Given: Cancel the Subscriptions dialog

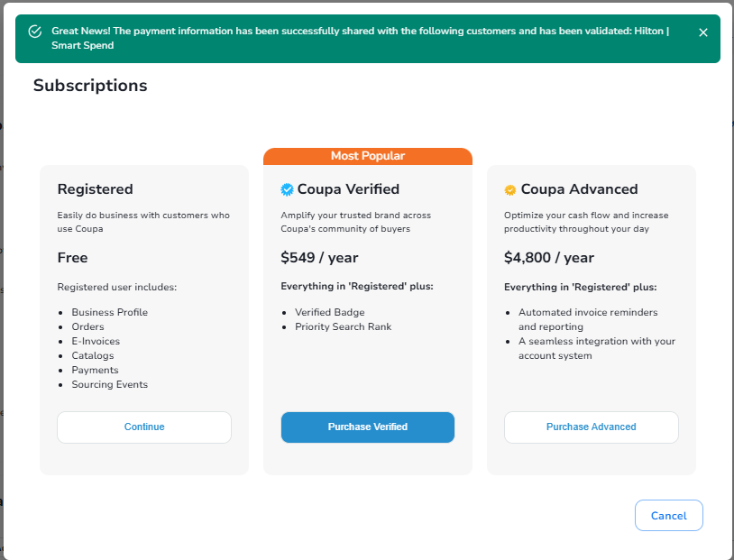Looking at the screenshot, I should (668, 516).
